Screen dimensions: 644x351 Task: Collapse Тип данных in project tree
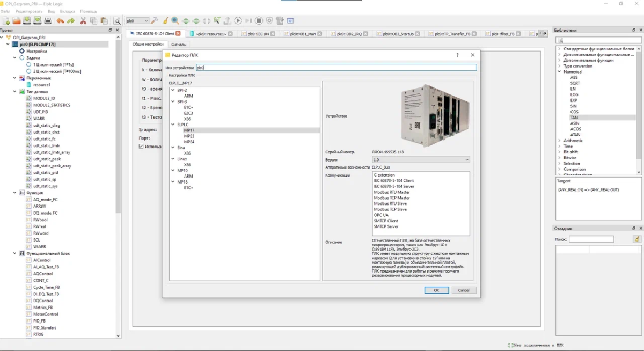(x=15, y=92)
